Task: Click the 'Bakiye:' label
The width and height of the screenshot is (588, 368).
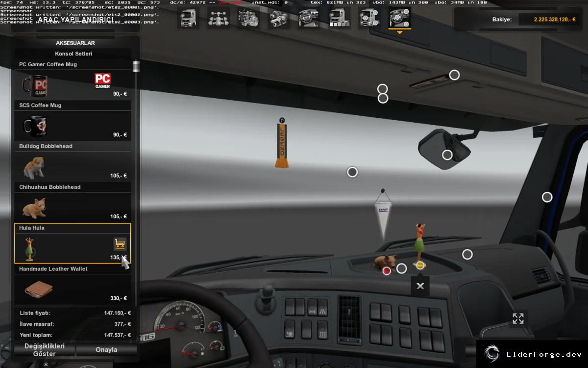Action: coord(502,20)
